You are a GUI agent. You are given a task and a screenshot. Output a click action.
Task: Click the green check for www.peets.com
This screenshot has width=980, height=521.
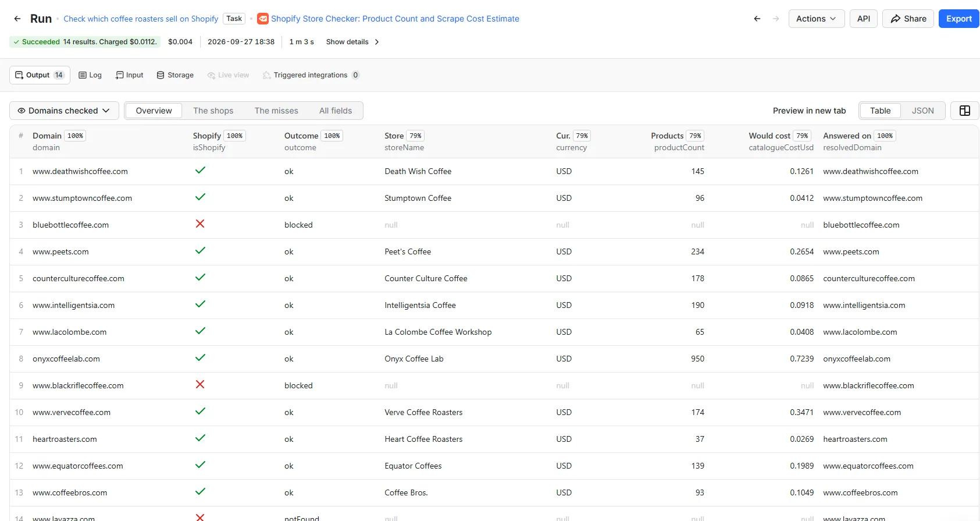click(x=200, y=251)
